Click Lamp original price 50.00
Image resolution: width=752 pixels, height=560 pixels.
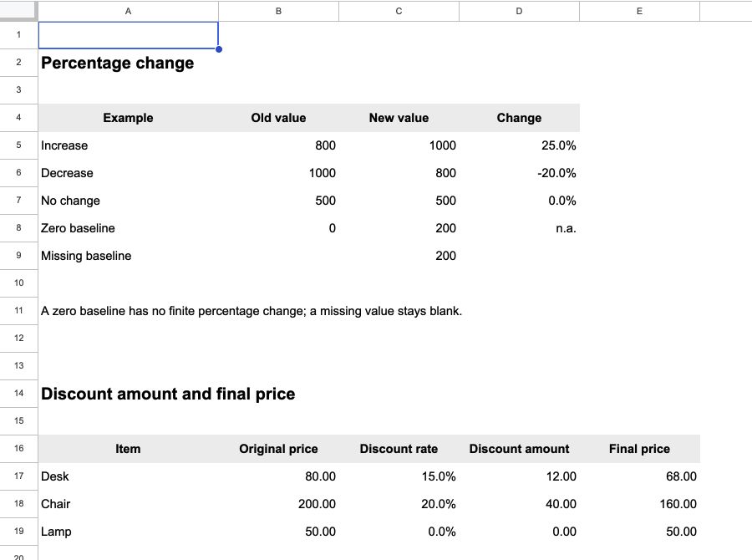coord(278,532)
